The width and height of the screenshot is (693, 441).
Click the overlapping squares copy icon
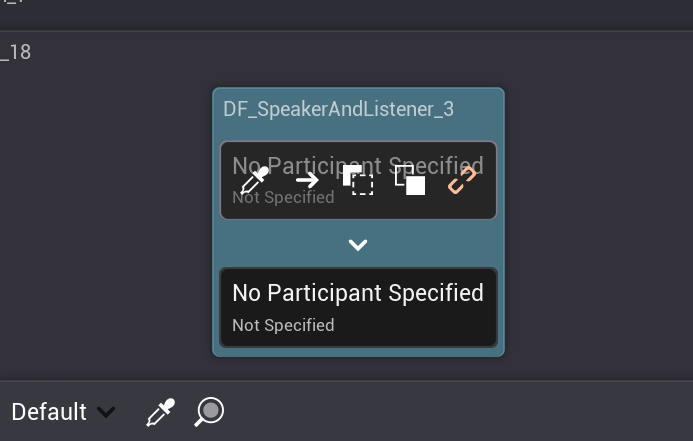pyautogui.click(x=410, y=181)
